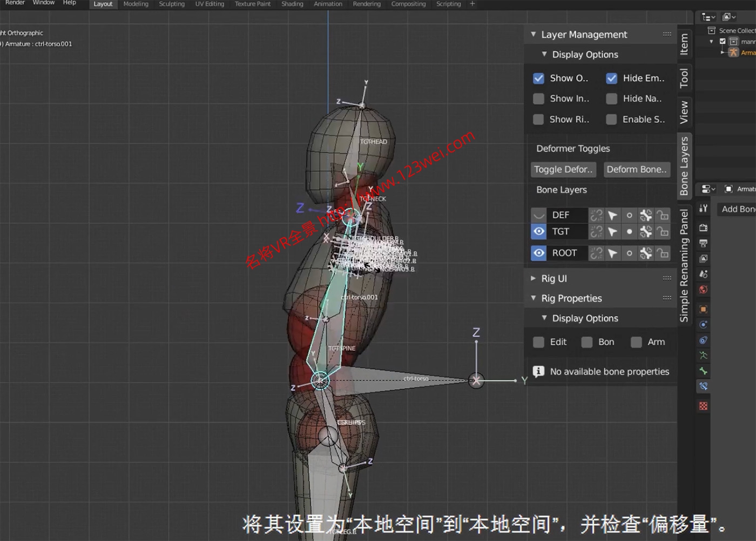Switch to the Modeling workspace tab
Image resolution: width=756 pixels, height=541 pixels.
click(136, 4)
